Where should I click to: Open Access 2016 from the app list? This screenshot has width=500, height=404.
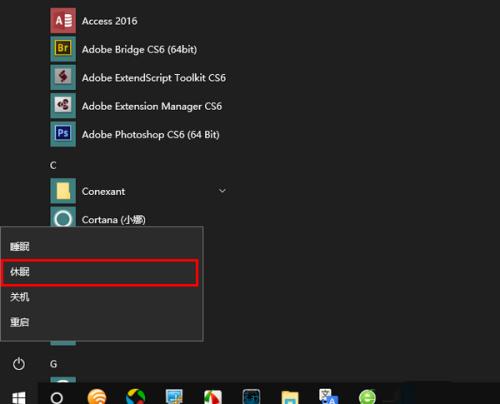tap(138, 21)
